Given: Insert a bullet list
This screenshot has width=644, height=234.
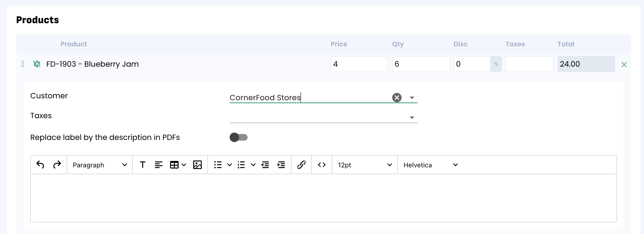Looking at the screenshot, I should [x=218, y=165].
